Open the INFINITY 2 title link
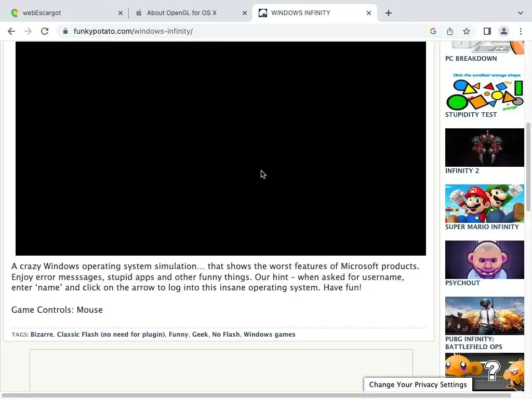This screenshot has height=399, width=532. click(x=462, y=170)
